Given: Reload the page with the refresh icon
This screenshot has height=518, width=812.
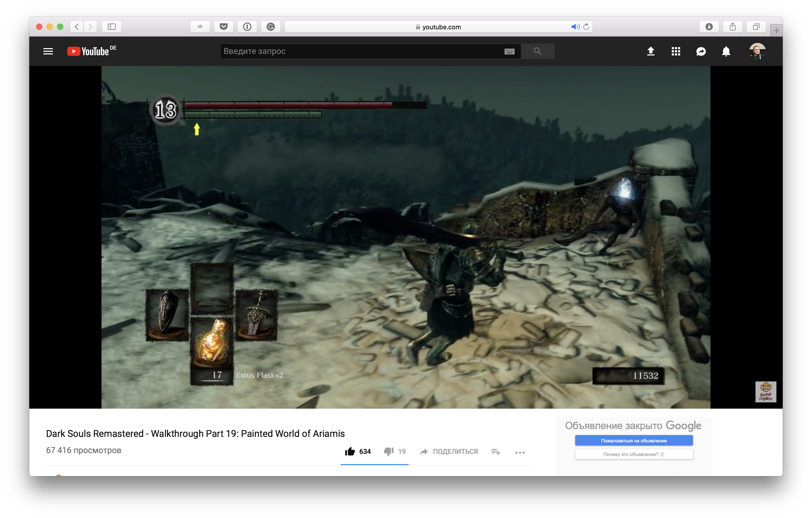Looking at the screenshot, I should click(587, 27).
